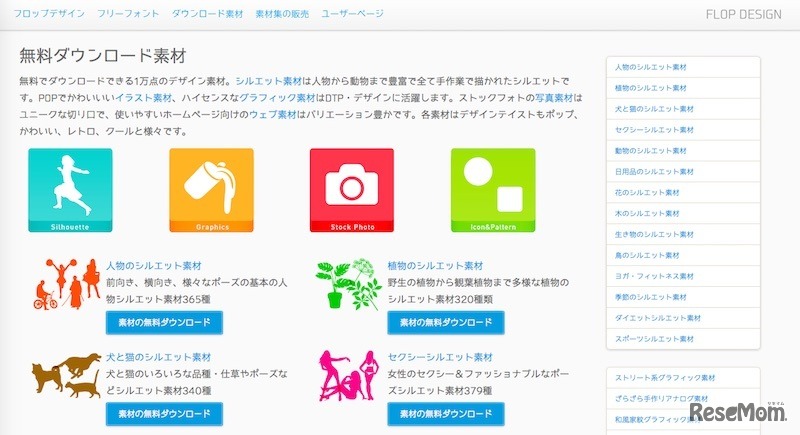
Task: Open the Silhouette category tile
Action: (x=70, y=190)
